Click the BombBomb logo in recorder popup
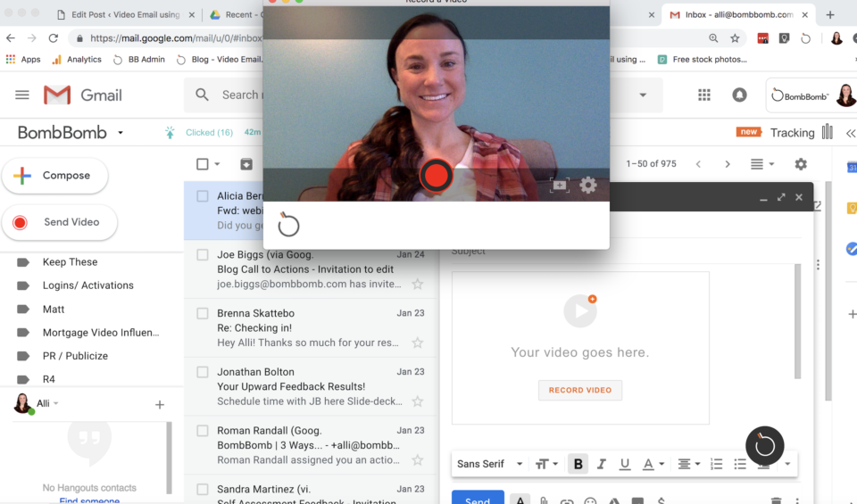The image size is (857, 504). coord(288,225)
